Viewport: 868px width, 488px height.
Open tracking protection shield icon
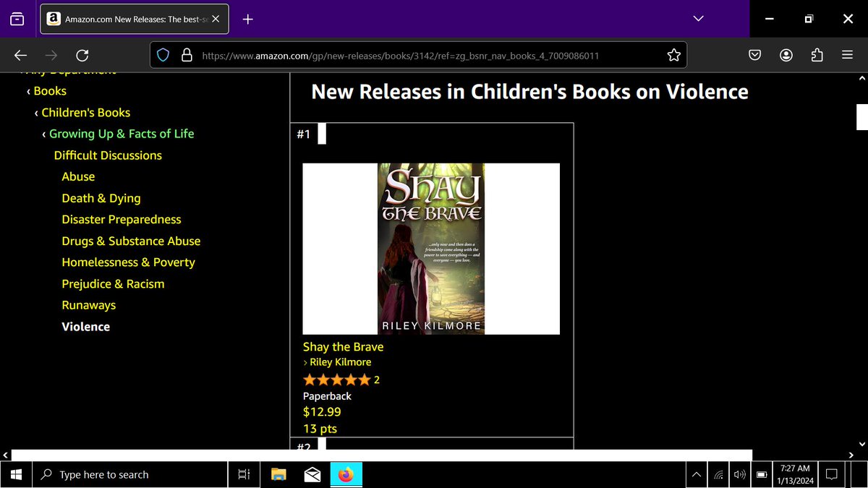(x=163, y=55)
